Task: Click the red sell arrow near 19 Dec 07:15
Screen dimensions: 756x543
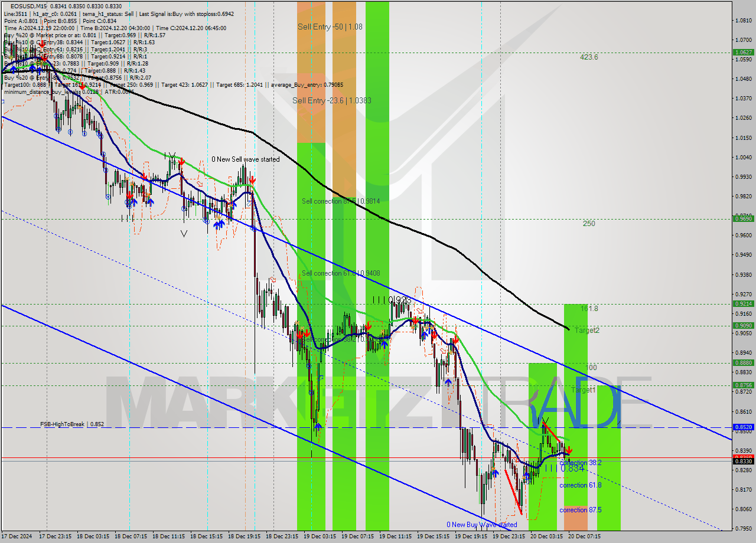Action: (x=369, y=326)
